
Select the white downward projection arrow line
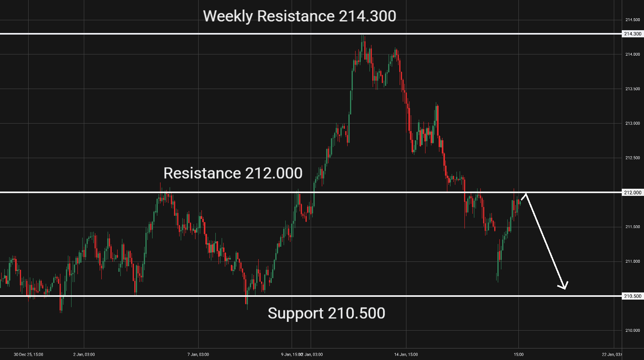pyautogui.click(x=544, y=239)
